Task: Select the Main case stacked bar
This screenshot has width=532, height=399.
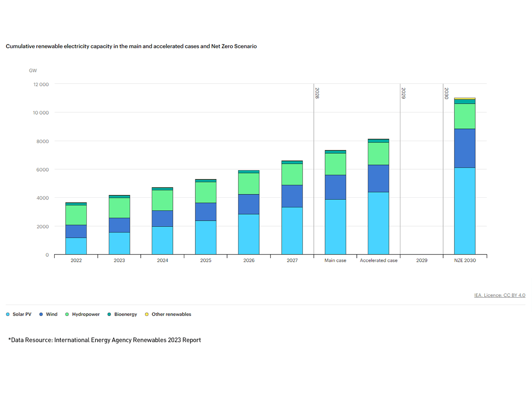Action: (x=335, y=202)
